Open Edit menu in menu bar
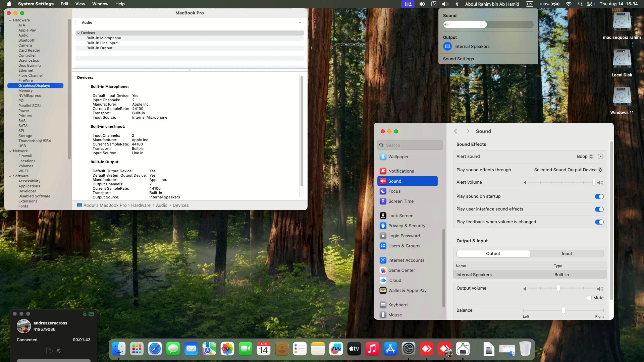This screenshot has height=362, width=644. click(x=64, y=4)
